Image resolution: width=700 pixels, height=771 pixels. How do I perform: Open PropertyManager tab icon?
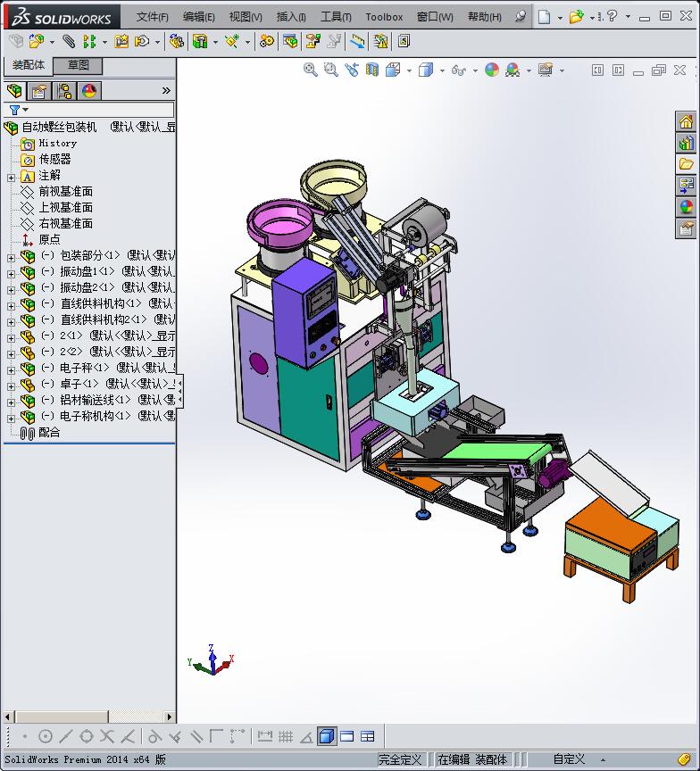click(39, 91)
